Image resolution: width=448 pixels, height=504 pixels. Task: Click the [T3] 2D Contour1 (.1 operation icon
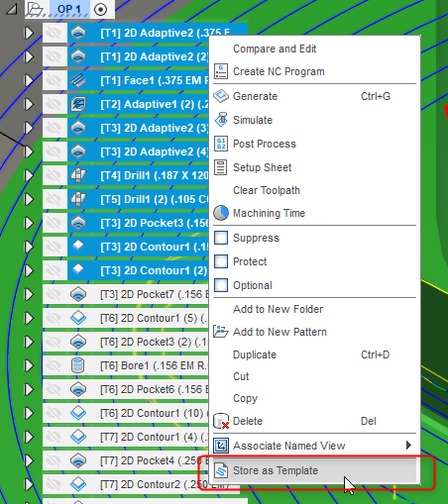click(78, 247)
